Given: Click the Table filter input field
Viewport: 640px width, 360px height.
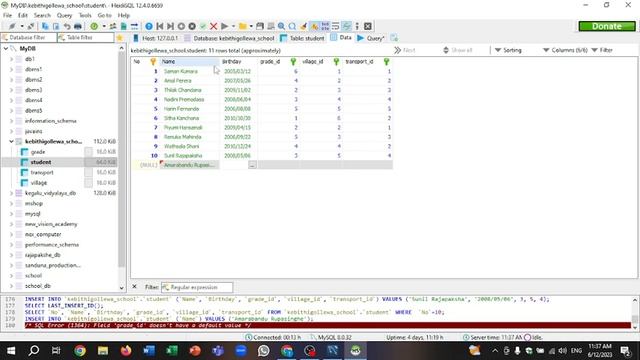Looking at the screenshot, I should 86,38.
